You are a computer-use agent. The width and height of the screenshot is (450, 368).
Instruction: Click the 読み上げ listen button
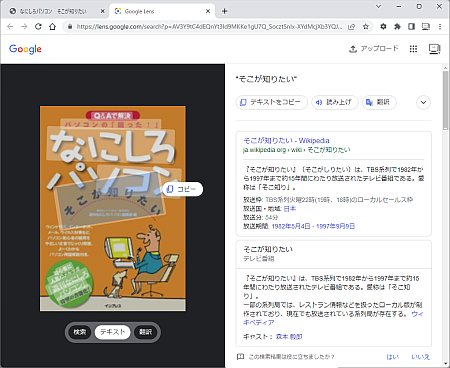pyautogui.click(x=335, y=102)
